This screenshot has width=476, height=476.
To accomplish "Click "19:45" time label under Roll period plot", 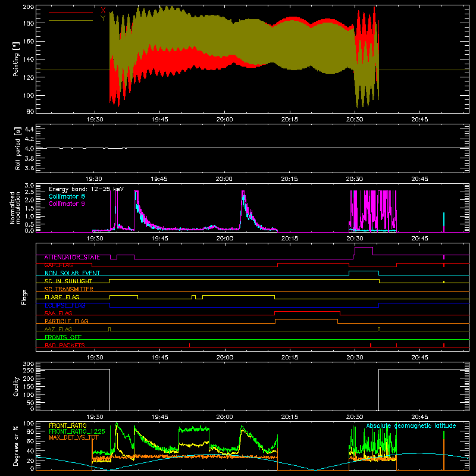I will tap(159, 179).
